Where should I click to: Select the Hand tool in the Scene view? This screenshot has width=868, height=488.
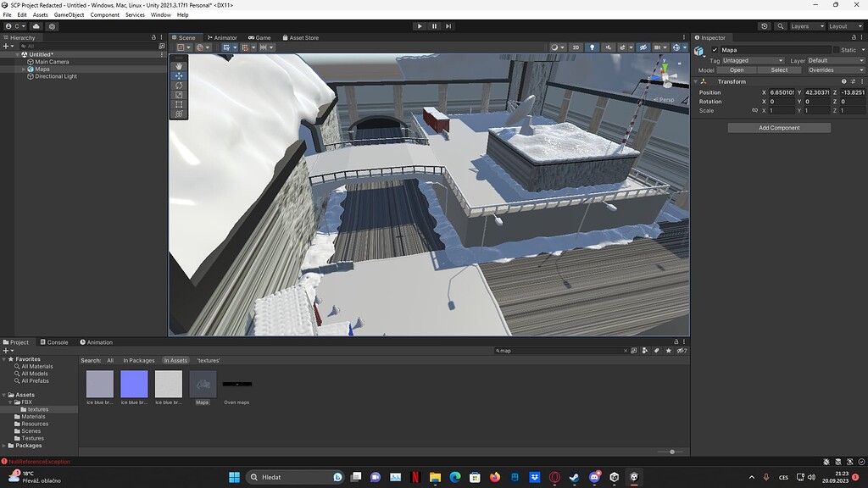pyautogui.click(x=179, y=65)
